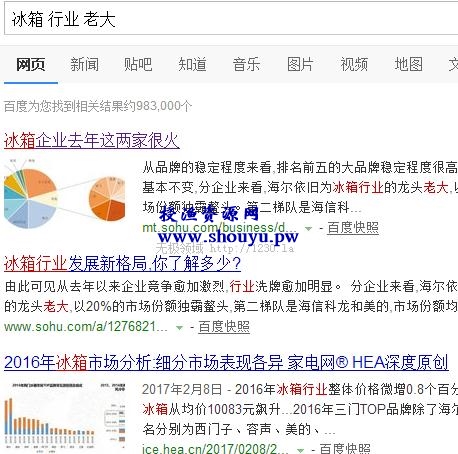Open result 2016年冰箱市场分析 家电网 HEA深度原创
This screenshot has width=458, height=454.
(226, 363)
